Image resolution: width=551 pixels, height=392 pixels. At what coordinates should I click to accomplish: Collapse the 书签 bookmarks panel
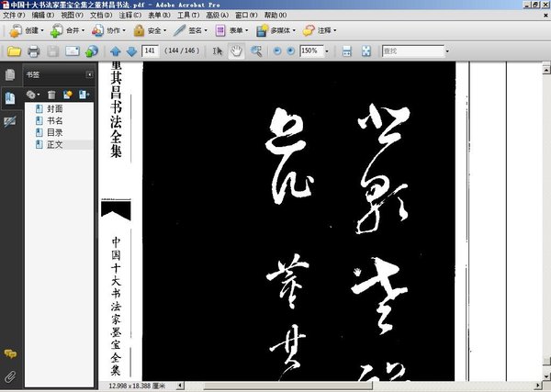tap(90, 74)
